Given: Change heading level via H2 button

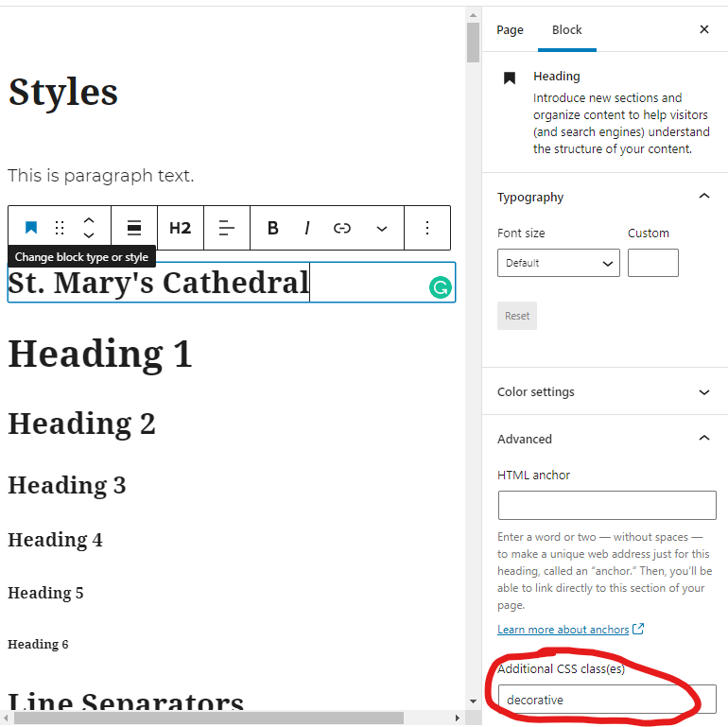Looking at the screenshot, I should (180, 228).
